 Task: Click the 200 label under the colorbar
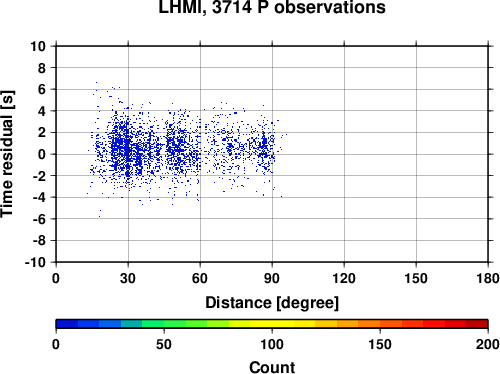point(488,344)
